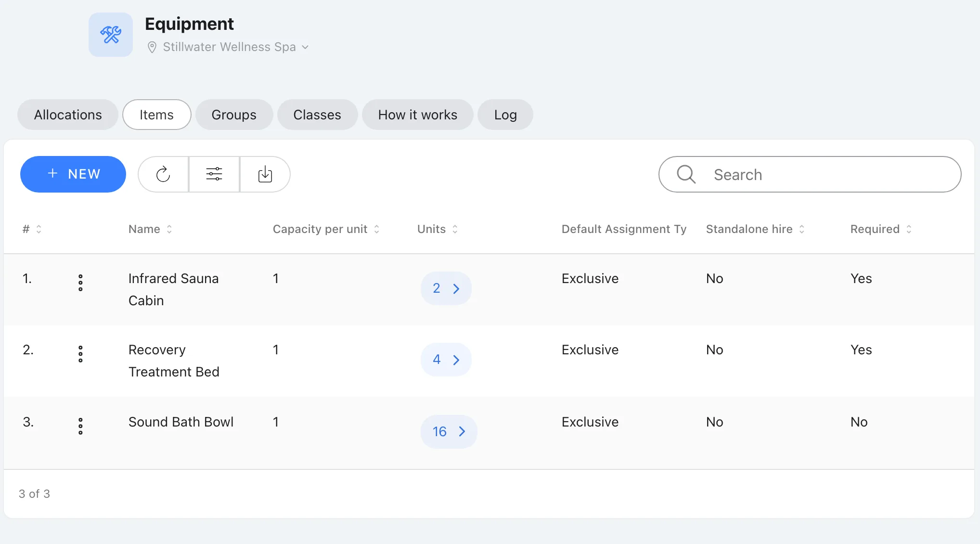Expand the 4 units of Recovery Treatment Bed
This screenshot has width=980, height=544.
point(446,360)
